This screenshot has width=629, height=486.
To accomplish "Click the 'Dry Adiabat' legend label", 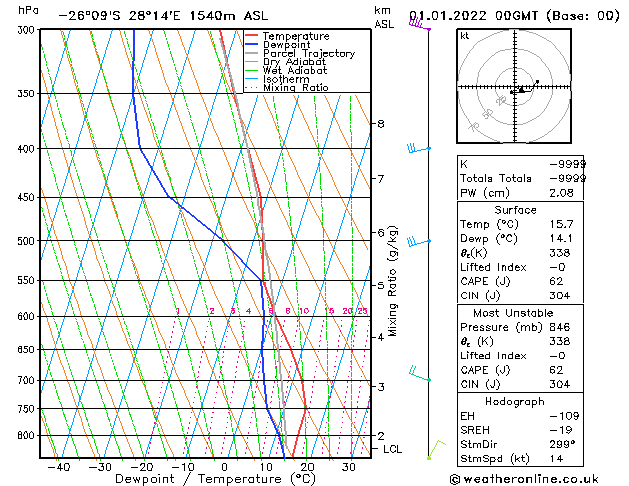I will point(294,62).
